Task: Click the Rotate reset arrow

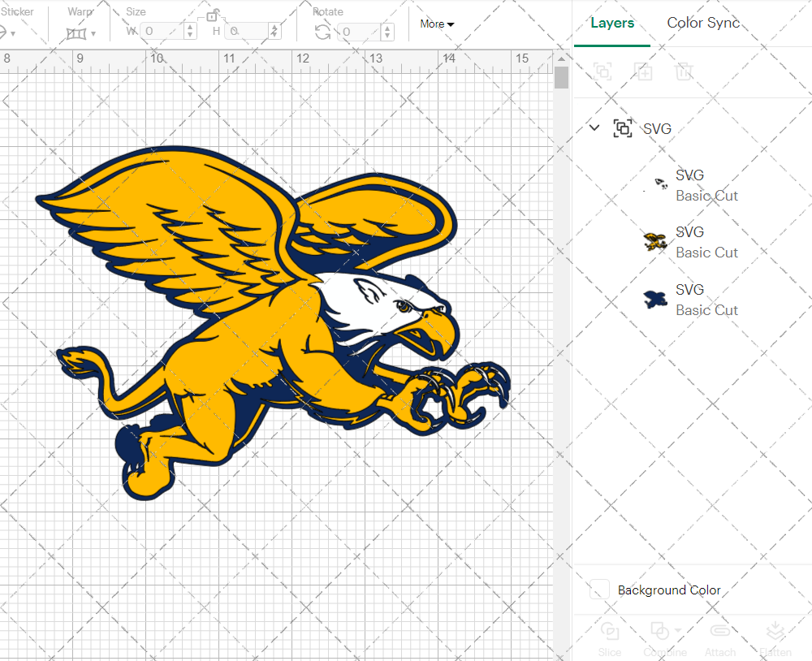Action: (322, 31)
